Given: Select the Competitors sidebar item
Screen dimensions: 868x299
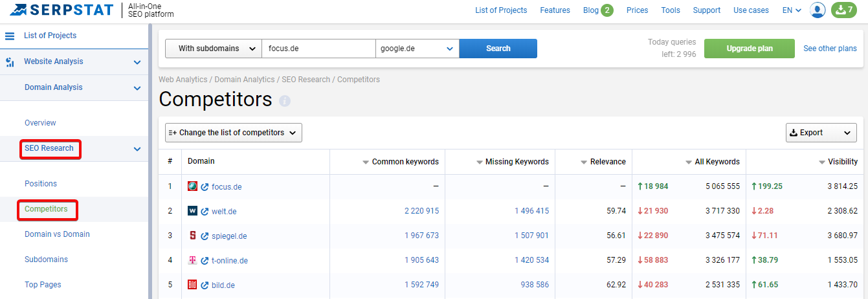Looking at the screenshot, I should point(46,209).
